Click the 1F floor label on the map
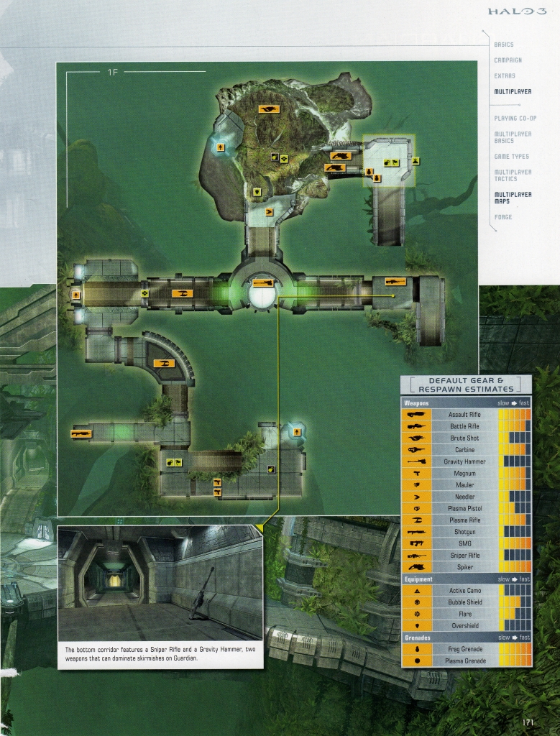Screen dimensions: 560x736 [x=112, y=73]
